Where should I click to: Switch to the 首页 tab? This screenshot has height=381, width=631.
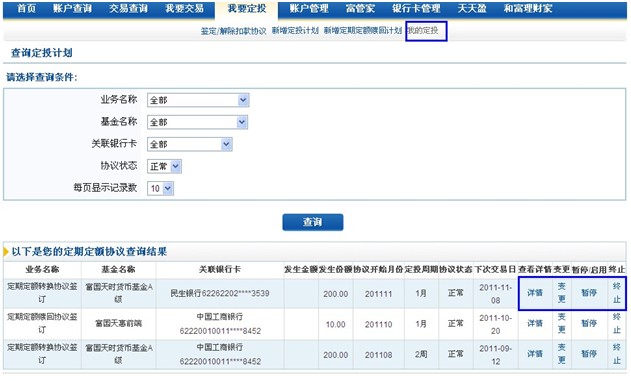26,8
